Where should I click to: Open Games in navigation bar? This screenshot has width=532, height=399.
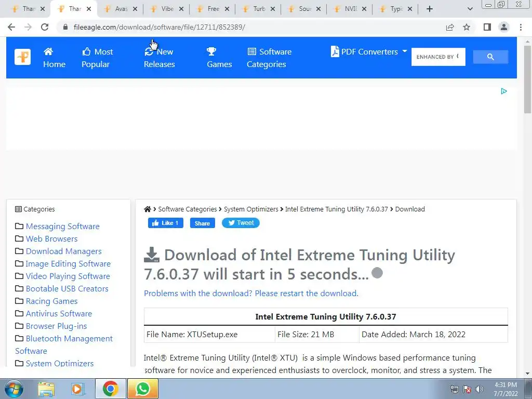pyautogui.click(x=219, y=58)
